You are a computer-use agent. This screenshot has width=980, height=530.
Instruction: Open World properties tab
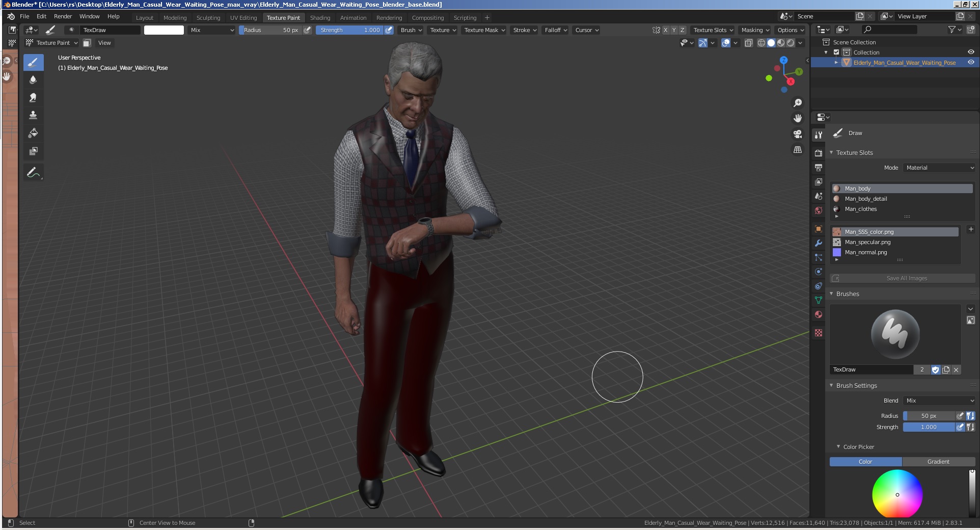click(x=819, y=210)
